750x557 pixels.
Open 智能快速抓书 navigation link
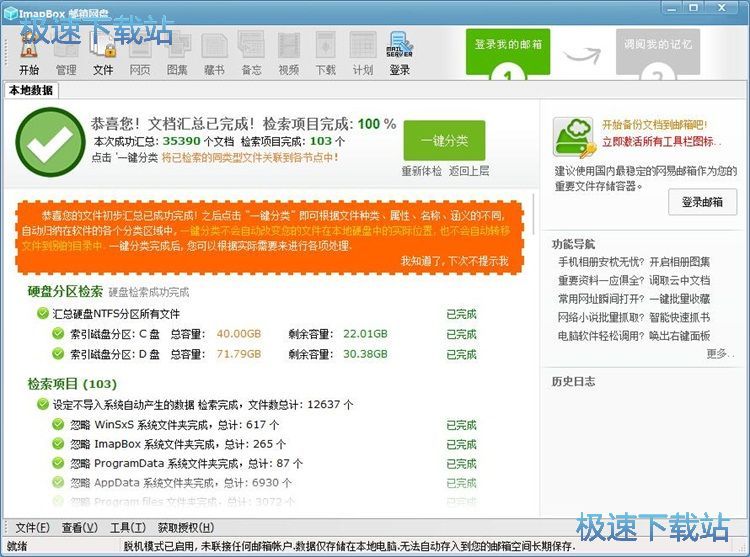[679, 317]
